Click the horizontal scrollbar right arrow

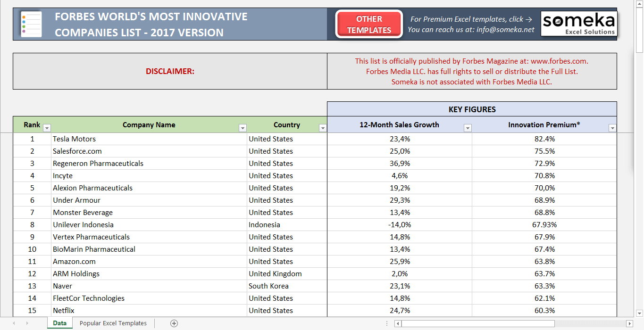[629, 323]
